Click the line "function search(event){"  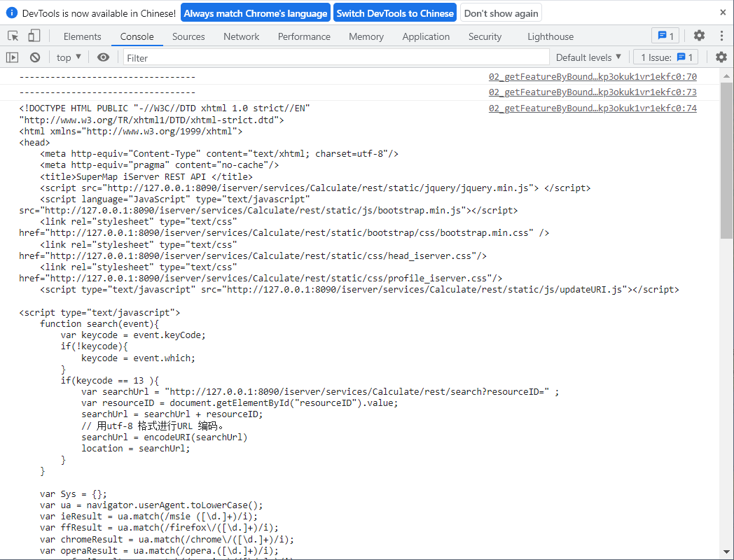pyautogui.click(x=99, y=323)
